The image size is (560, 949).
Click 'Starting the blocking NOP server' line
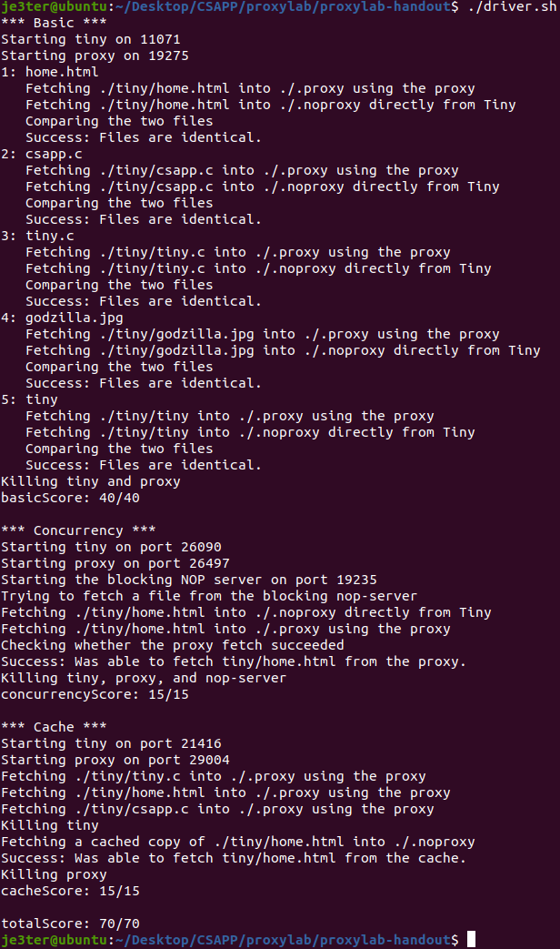click(189, 580)
